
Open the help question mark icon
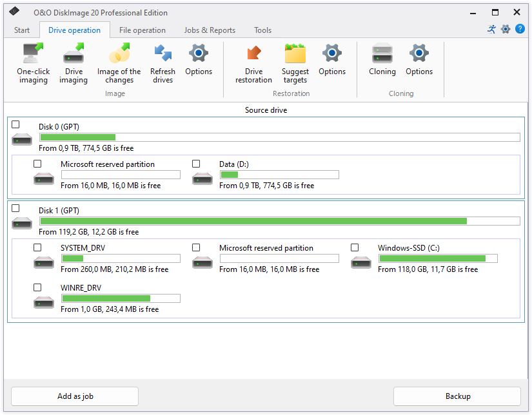[520, 29]
